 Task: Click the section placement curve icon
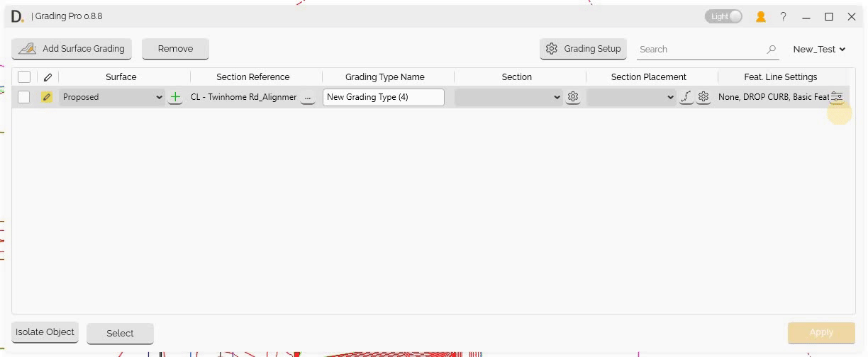[x=686, y=97]
